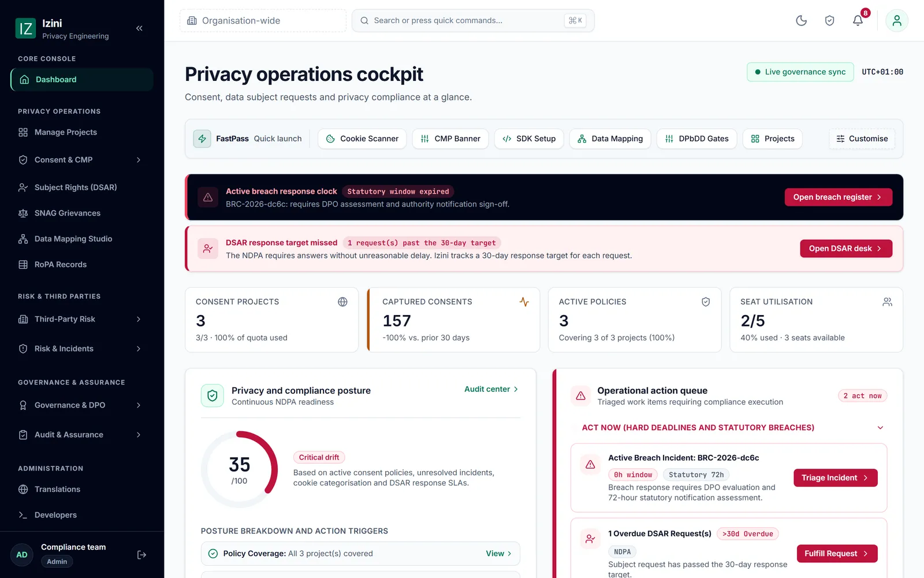Click the shield icon on Active Policies card
The image size is (924, 578).
click(706, 302)
